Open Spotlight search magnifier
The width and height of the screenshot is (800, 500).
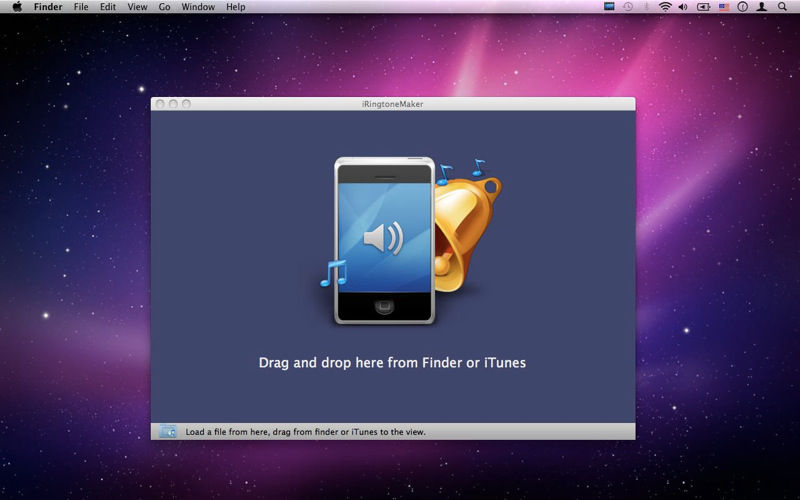pos(782,7)
